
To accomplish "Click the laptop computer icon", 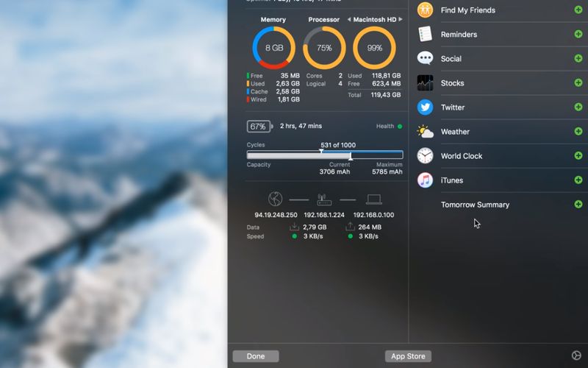I will click(374, 199).
